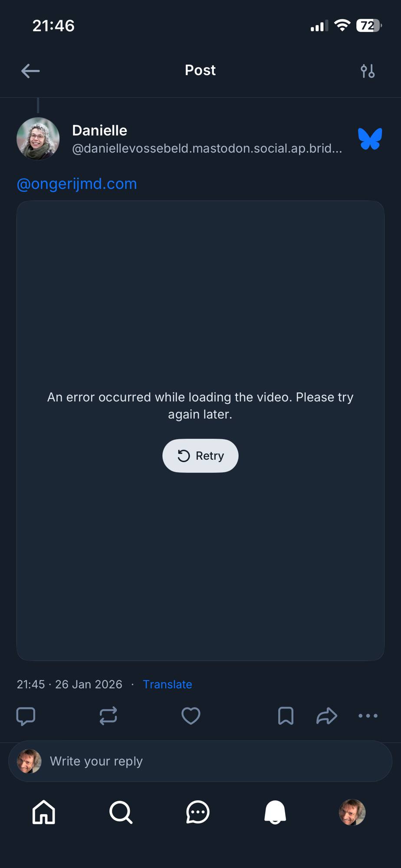401x868 pixels.
Task: Open the Search tab
Action: click(121, 812)
